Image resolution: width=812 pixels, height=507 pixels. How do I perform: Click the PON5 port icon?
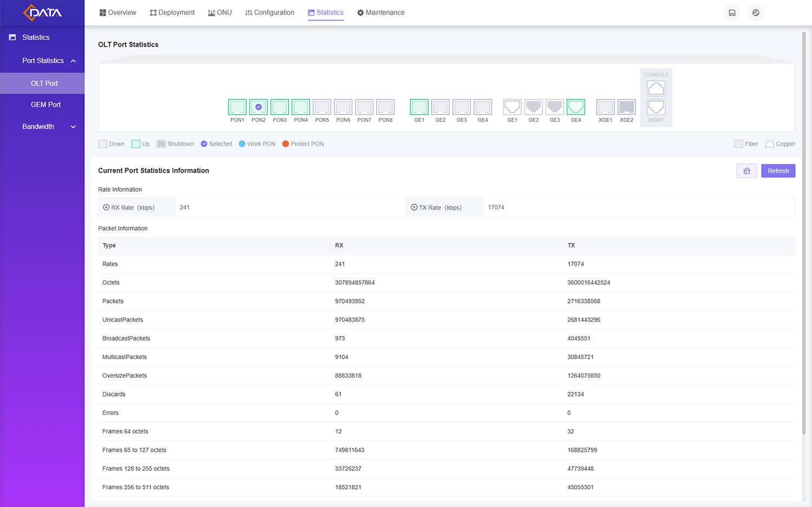pos(322,107)
